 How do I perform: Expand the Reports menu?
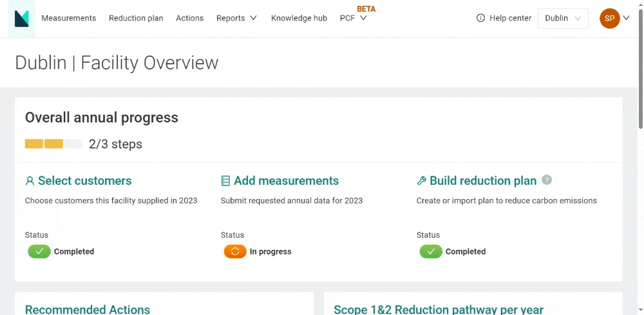[236, 18]
